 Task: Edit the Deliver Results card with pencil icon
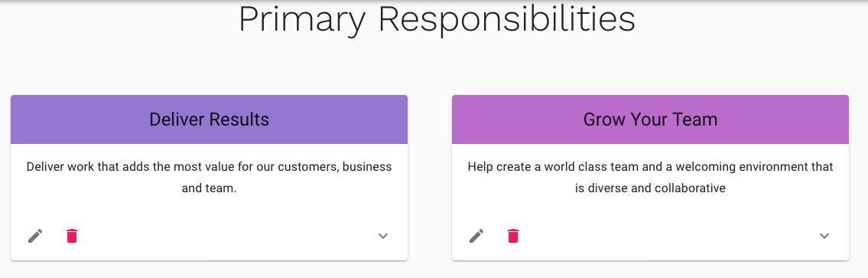click(35, 237)
